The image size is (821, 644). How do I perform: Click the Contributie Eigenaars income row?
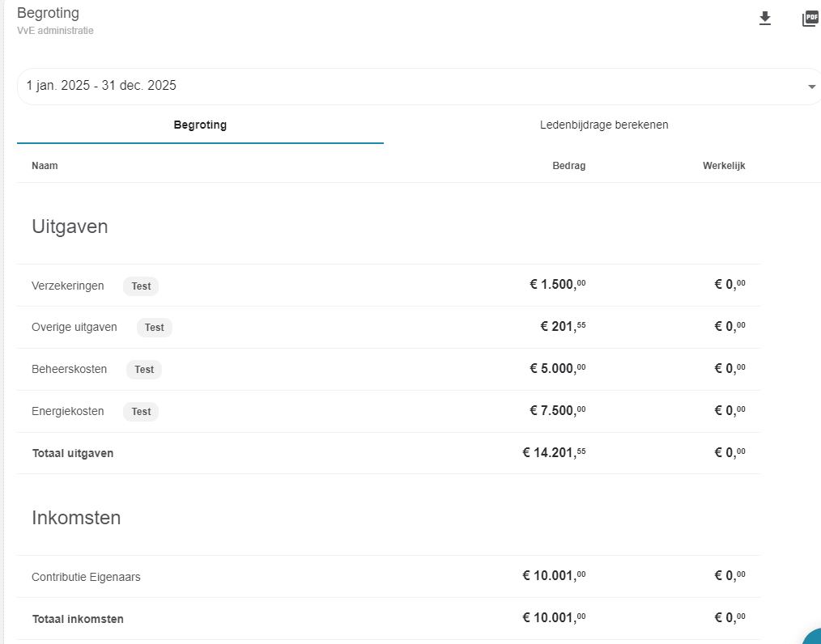87,577
